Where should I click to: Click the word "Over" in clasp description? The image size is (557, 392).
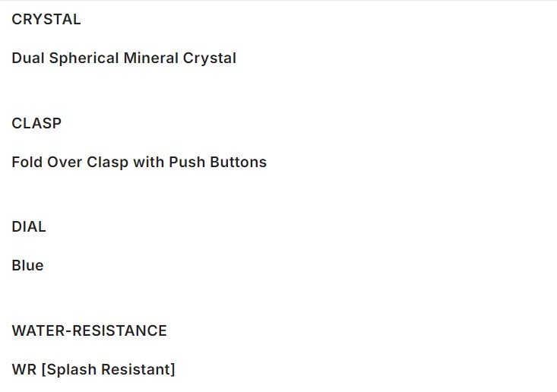coord(65,163)
